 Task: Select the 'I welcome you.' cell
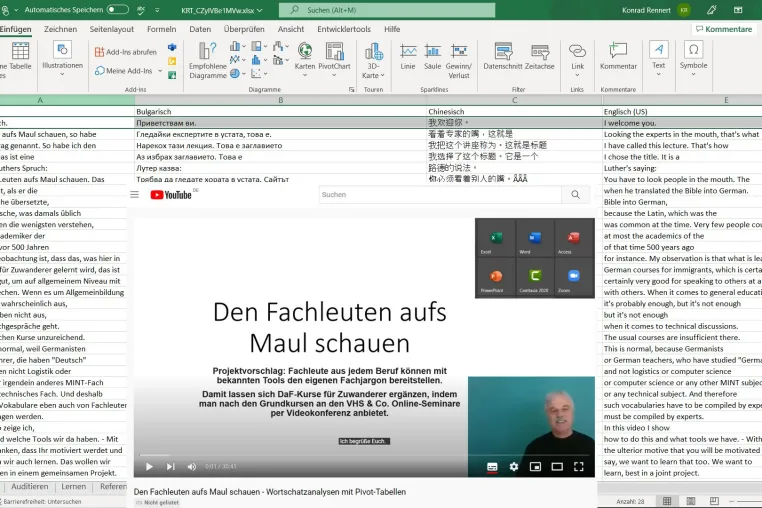coord(682,123)
